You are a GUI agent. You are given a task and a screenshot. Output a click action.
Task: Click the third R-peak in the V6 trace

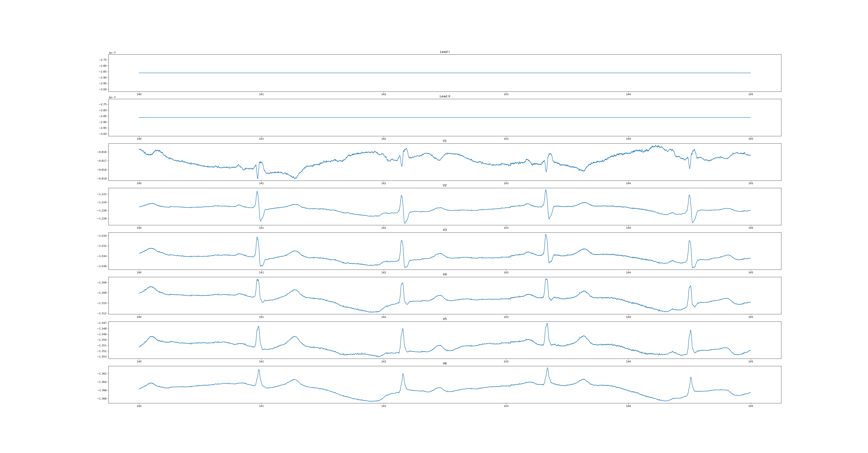point(547,368)
